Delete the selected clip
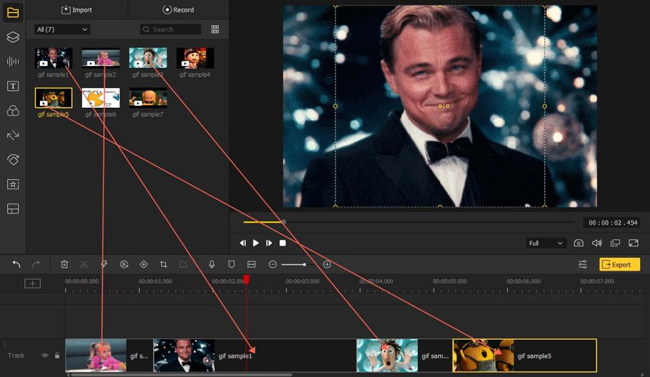The height and width of the screenshot is (377, 650). pos(64,264)
